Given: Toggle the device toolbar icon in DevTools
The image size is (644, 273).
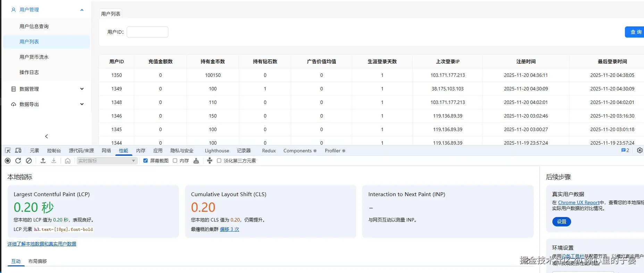Looking at the screenshot, I should tap(18, 151).
